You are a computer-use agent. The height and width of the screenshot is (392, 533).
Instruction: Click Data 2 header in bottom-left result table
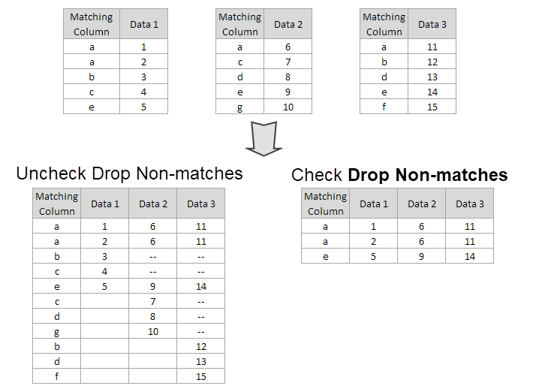click(x=153, y=204)
